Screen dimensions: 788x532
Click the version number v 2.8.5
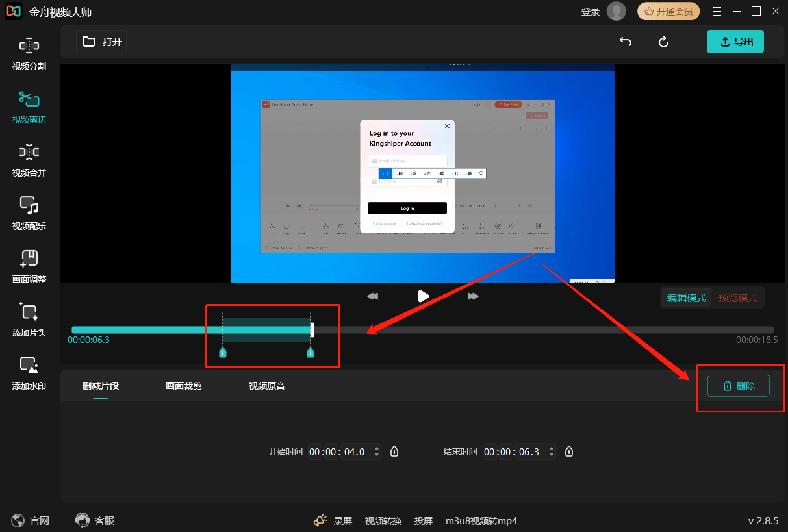pyautogui.click(x=764, y=521)
